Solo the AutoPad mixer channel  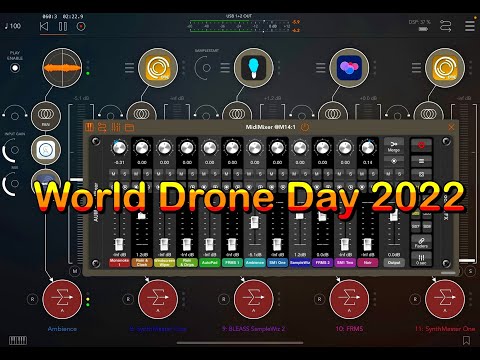(x=215, y=174)
